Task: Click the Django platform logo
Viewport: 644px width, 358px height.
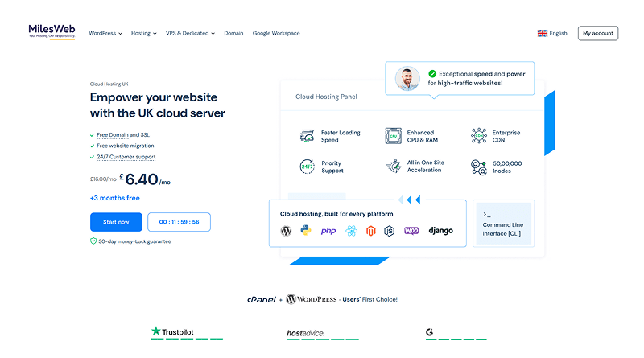Action: [x=440, y=231]
